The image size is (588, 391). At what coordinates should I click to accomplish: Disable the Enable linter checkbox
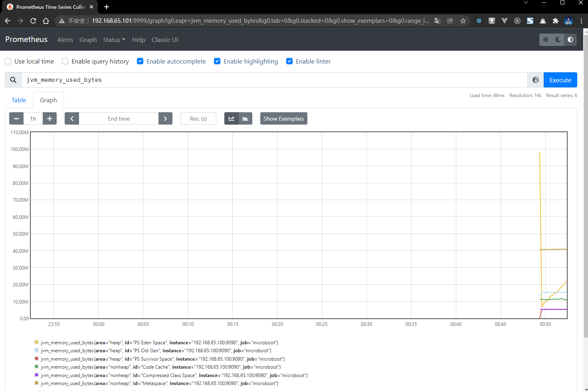(x=289, y=61)
